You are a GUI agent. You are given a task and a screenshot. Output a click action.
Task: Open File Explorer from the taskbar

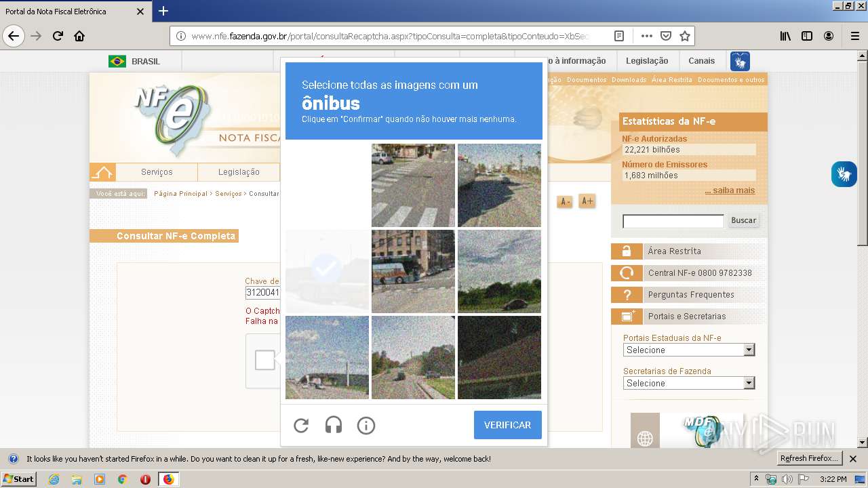tap(77, 479)
